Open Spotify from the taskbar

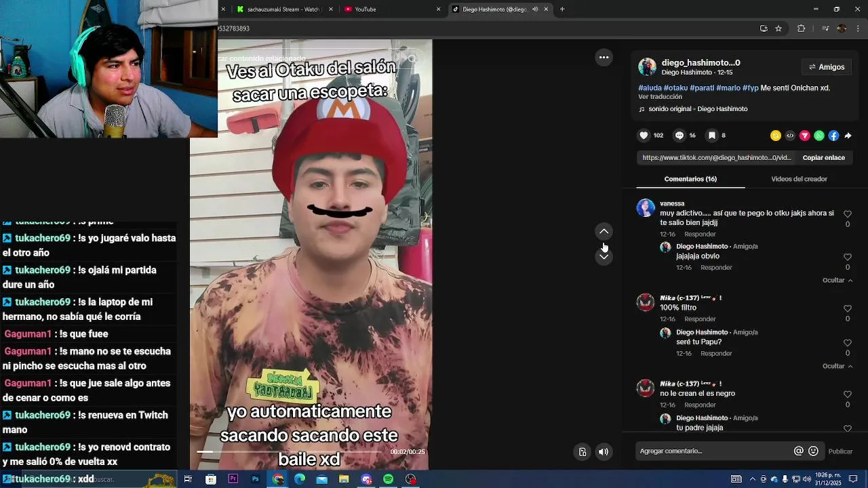point(388,479)
